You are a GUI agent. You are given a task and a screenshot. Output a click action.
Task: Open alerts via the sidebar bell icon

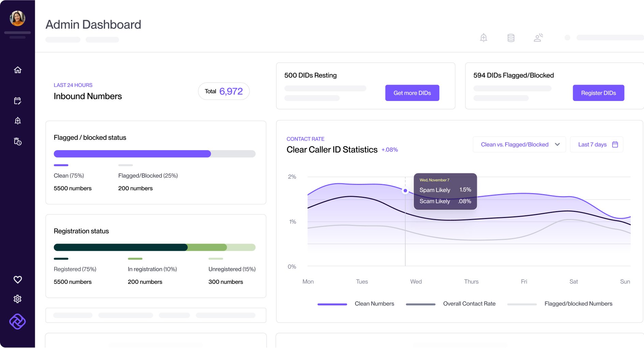click(17, 120)
